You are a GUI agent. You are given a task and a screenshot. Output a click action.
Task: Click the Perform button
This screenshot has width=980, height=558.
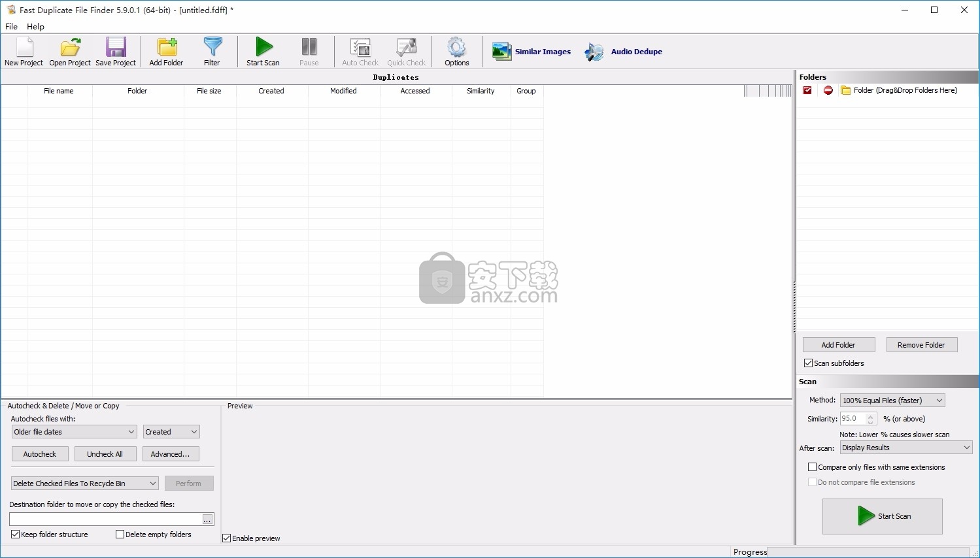point(188,484)
